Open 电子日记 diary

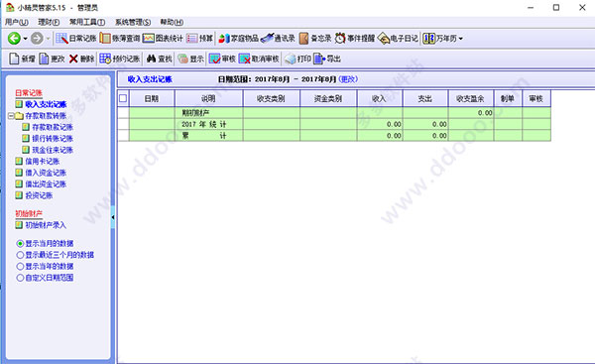pos(398,39)
